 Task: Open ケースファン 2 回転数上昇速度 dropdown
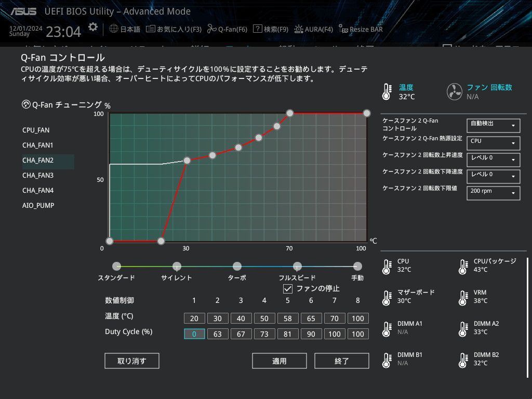pos(494,160)
